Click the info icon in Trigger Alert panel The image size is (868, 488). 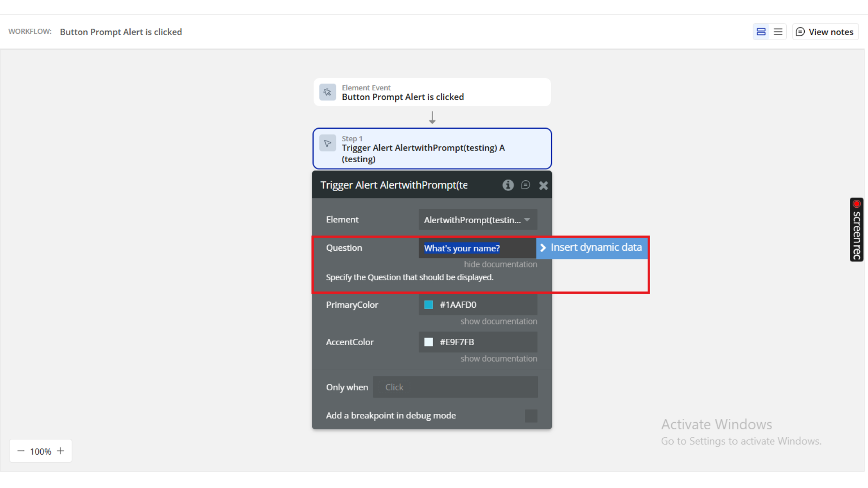[508, 185]
